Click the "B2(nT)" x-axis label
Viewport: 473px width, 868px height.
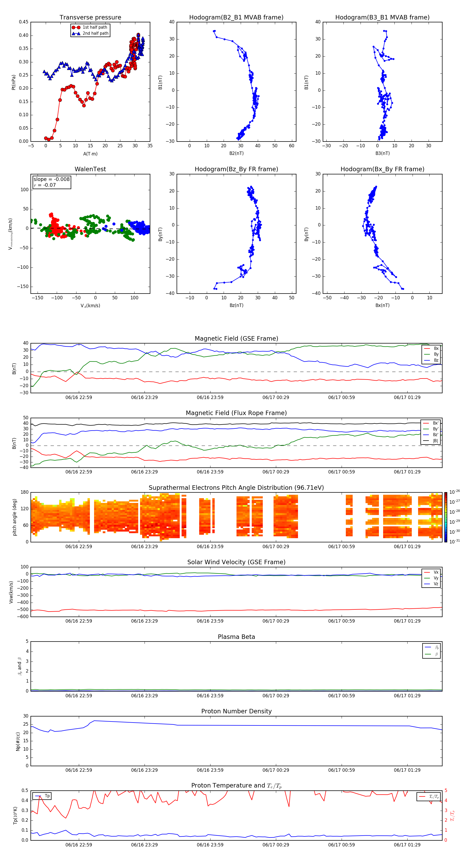[x=236, y=153]
